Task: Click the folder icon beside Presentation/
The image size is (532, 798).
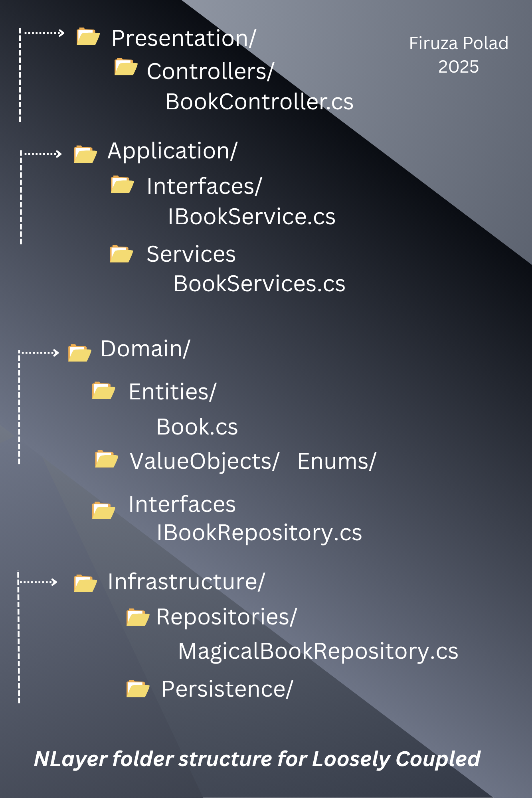Action: [x=88, y=37]
